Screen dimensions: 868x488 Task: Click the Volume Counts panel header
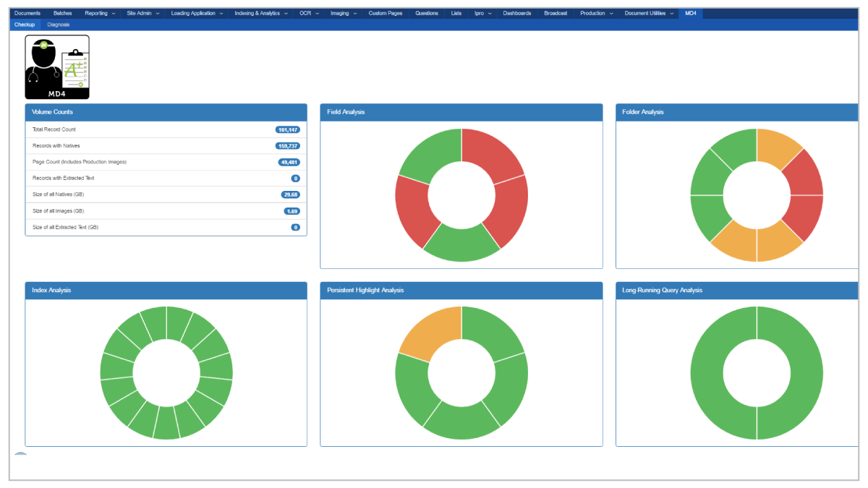[166, 112]
